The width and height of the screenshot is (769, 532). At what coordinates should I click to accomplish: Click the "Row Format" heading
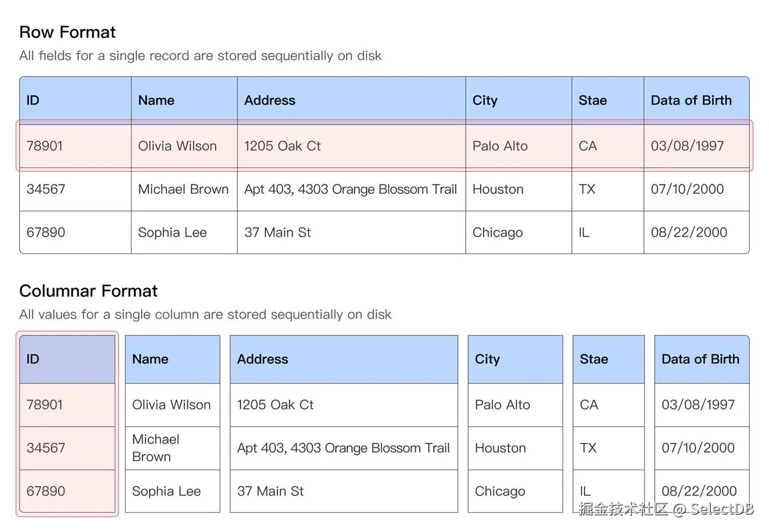point(67,32)
